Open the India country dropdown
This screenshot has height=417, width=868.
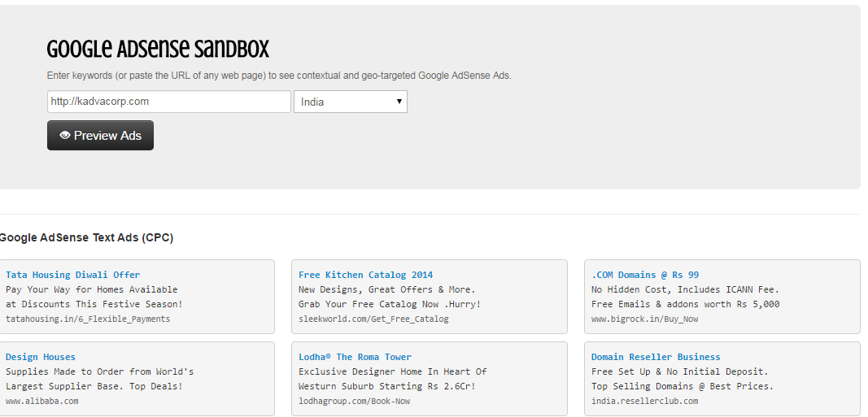[351, 102]
